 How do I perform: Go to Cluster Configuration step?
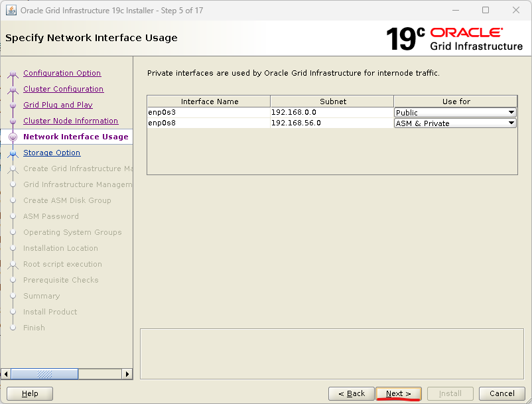(64, 89)
